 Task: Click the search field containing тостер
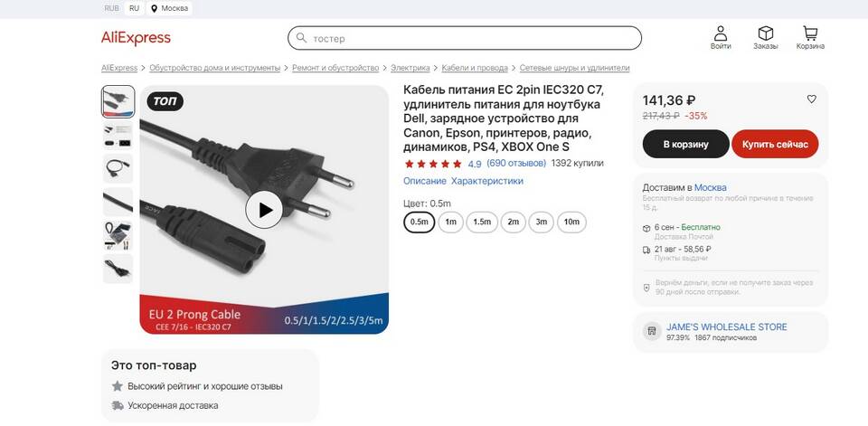click(x=465, y=38)
